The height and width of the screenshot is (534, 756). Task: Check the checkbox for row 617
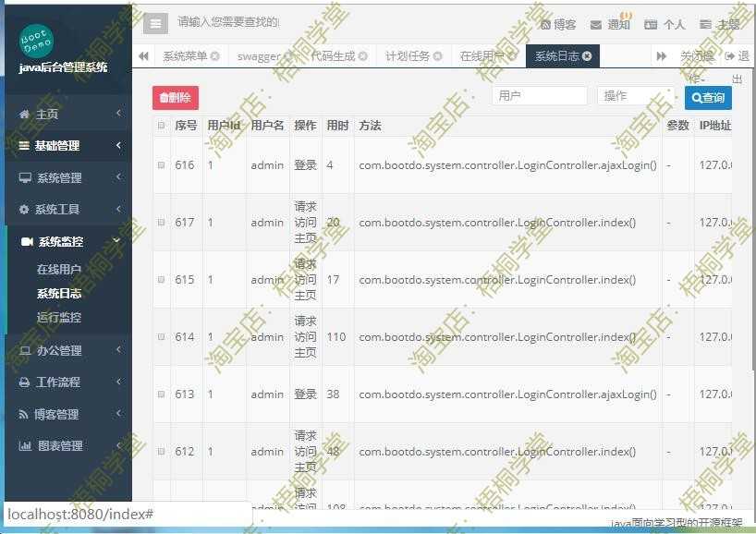click(x=161, y=222)
